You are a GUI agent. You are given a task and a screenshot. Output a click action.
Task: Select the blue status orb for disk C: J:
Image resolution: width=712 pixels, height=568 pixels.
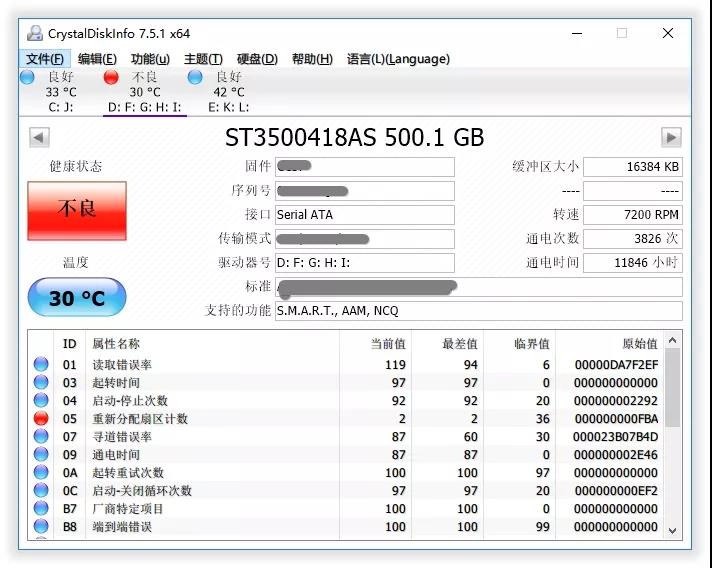point(27,77)
